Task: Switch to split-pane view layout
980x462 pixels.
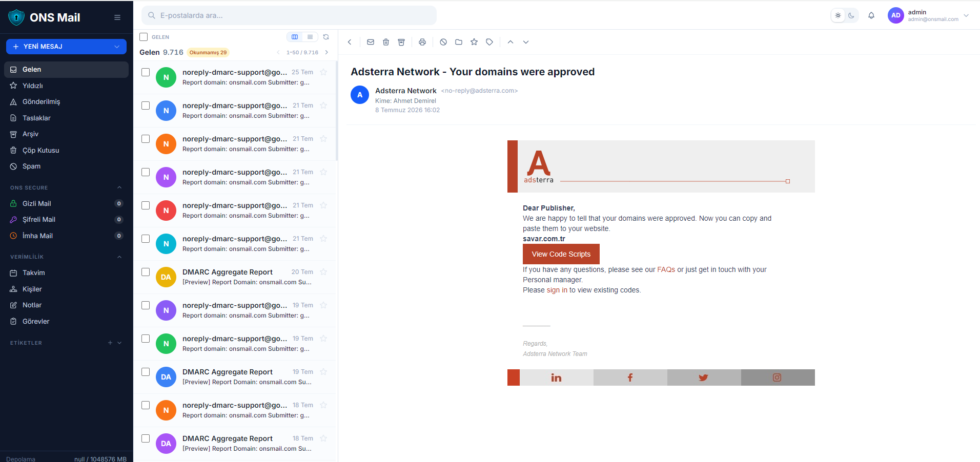Action: coord(295,37)
